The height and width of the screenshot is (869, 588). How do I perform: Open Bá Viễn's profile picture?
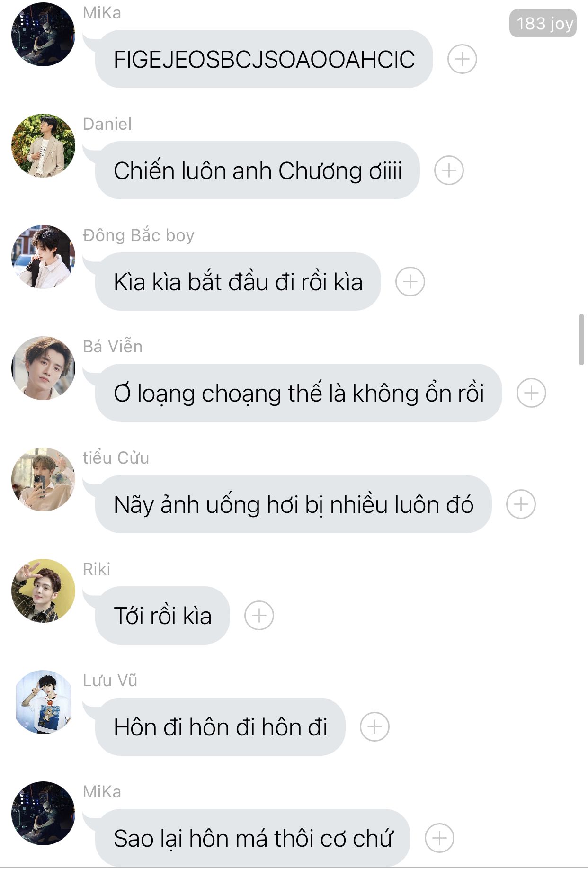coord(43,368)
